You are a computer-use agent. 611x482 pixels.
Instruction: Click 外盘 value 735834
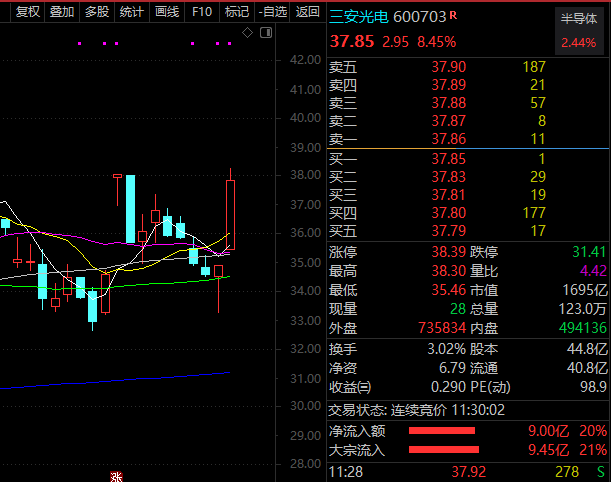[442, 328]
